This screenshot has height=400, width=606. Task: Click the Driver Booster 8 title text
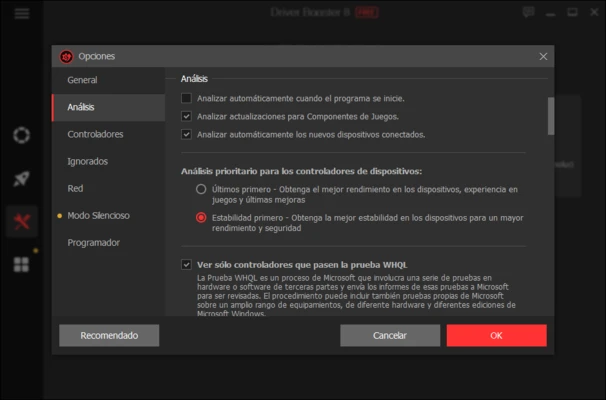click(310, 12)
